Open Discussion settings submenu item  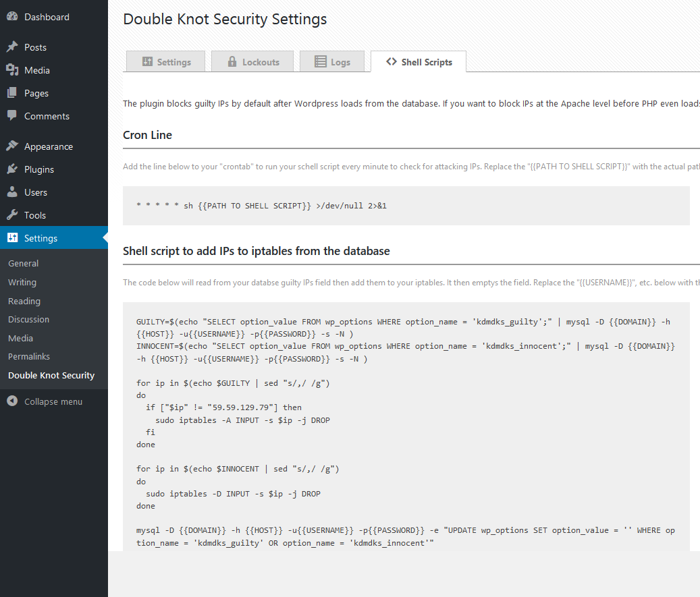pyautogui.click(x=28, y=319)
